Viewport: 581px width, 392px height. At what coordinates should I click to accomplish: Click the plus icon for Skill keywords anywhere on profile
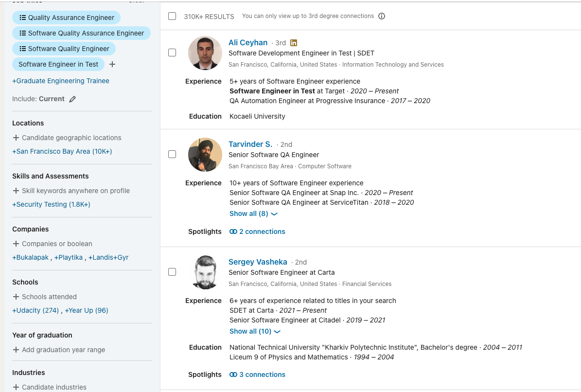click(x=16, y=191)
